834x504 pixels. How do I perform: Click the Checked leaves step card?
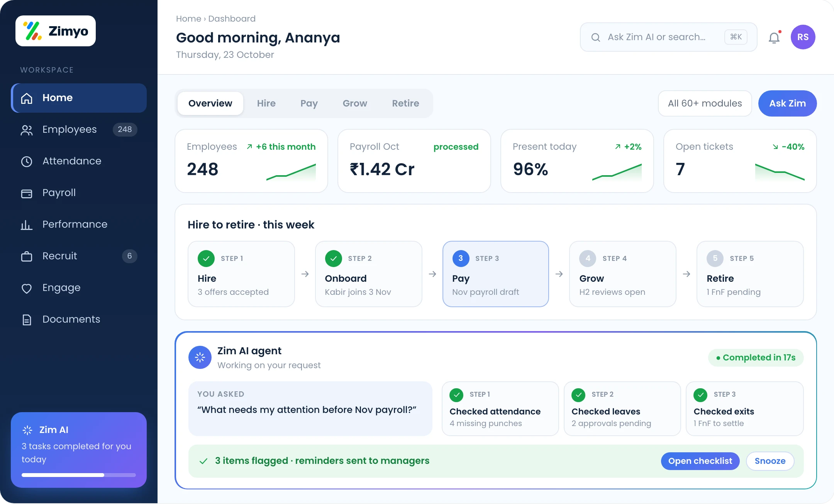click(x=622, y=409)
